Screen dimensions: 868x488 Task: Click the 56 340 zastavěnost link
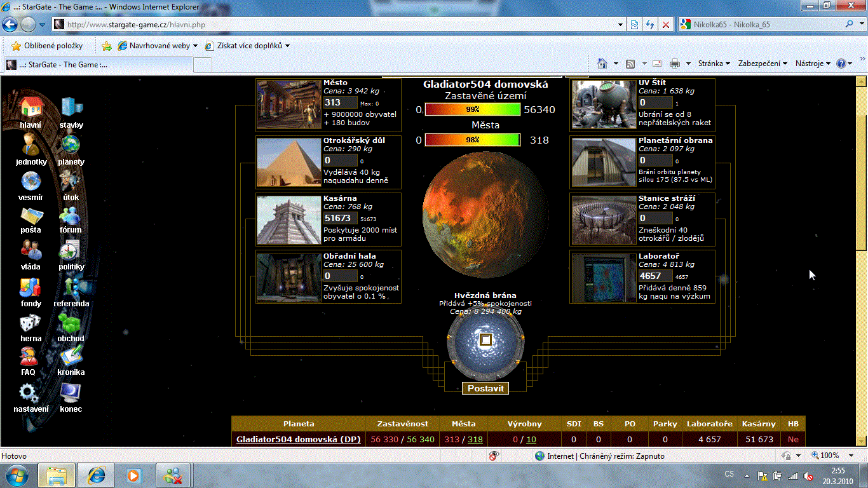(x=421, y=439)
